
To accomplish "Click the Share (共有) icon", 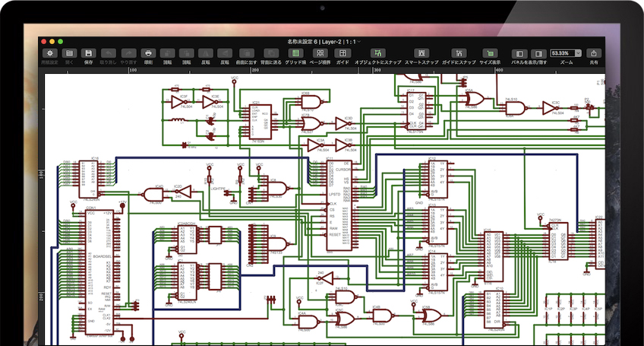I will (x=594, y=53).
